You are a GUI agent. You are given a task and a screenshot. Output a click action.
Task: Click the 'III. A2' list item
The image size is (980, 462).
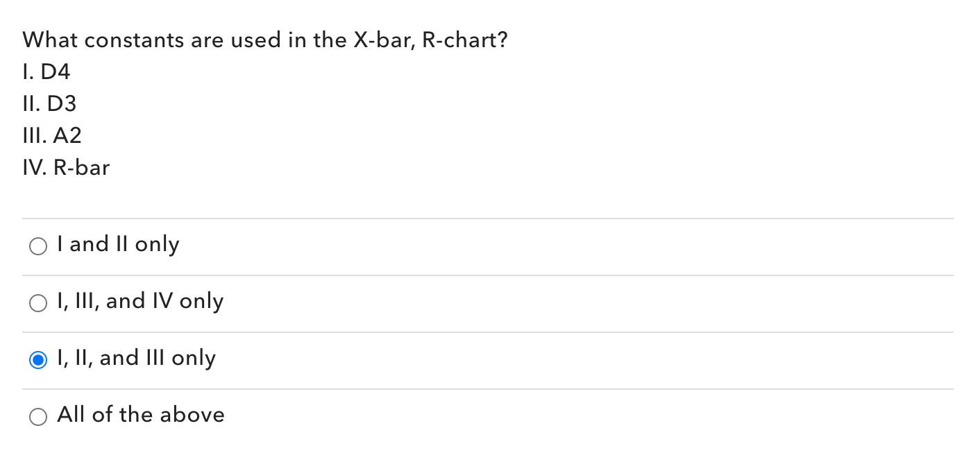click(52, 136)
